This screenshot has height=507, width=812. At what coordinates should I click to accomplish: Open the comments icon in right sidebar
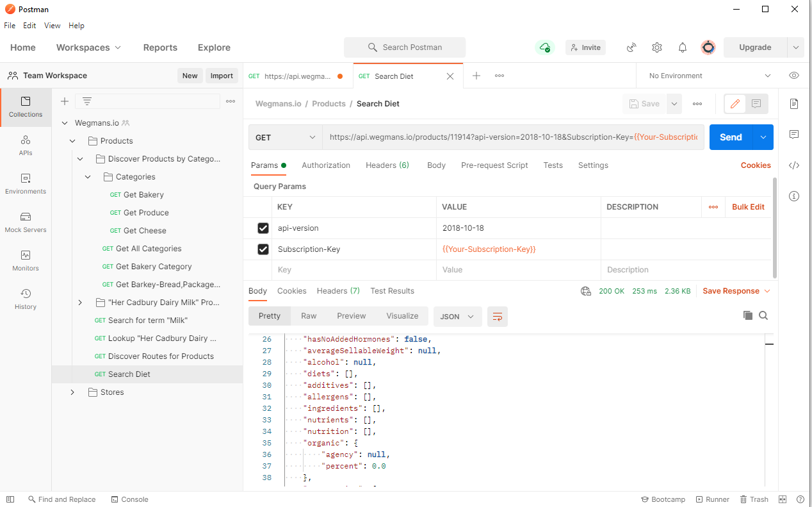coord(794,135)
